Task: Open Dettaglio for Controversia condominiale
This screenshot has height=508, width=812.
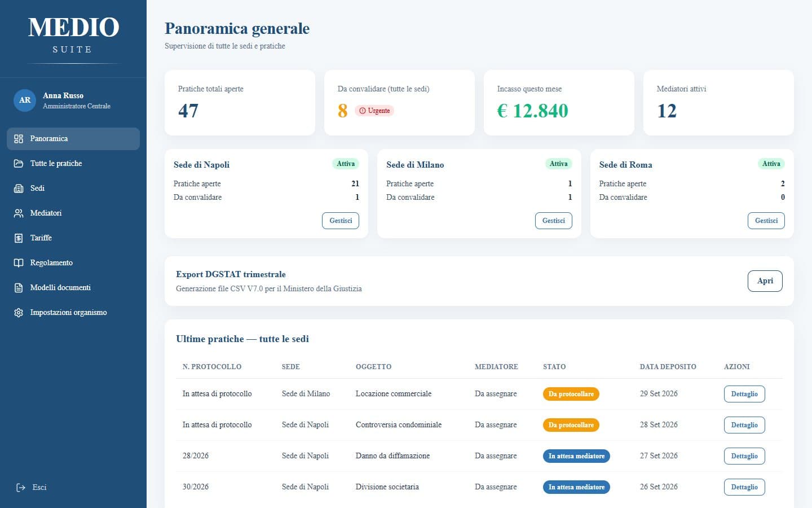Action: tap(744, 425)
